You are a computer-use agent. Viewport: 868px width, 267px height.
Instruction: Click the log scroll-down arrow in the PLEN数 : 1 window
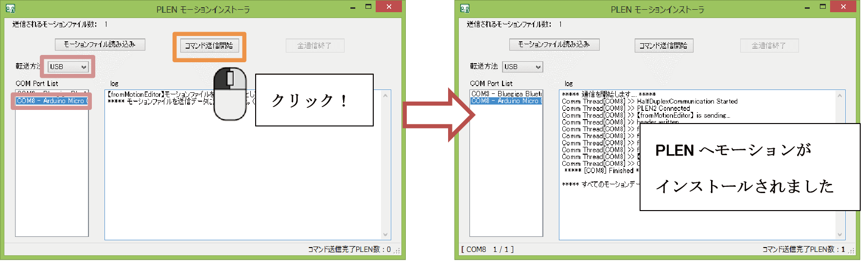tap(840, 234)
